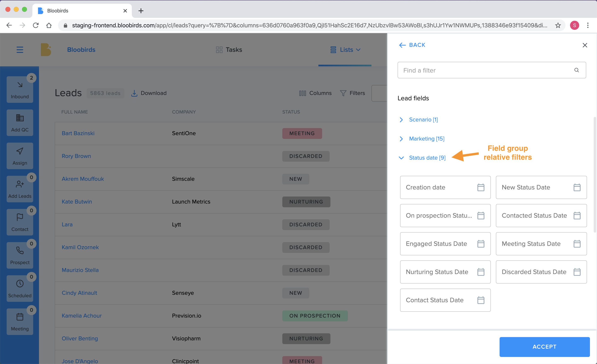
Task: Click the BACK link in the panel
Action: pyautogui.click(x=412, y=45)
